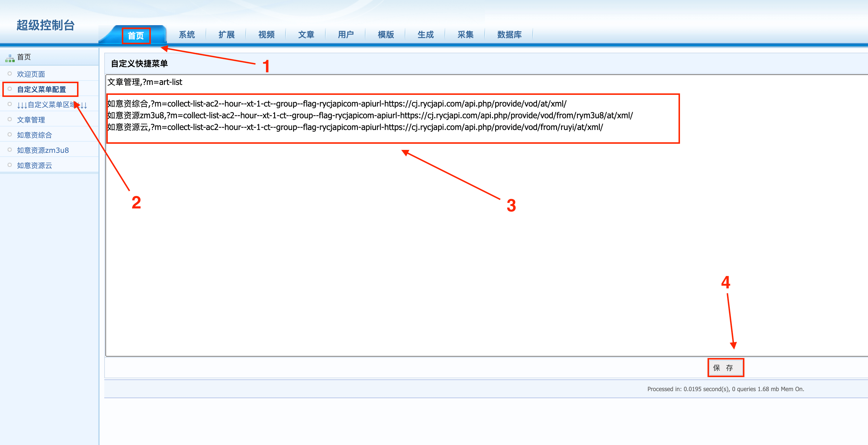868x445 pixels.
Task: Open the 数据库 tab
Action: click(x=509, y=35)
